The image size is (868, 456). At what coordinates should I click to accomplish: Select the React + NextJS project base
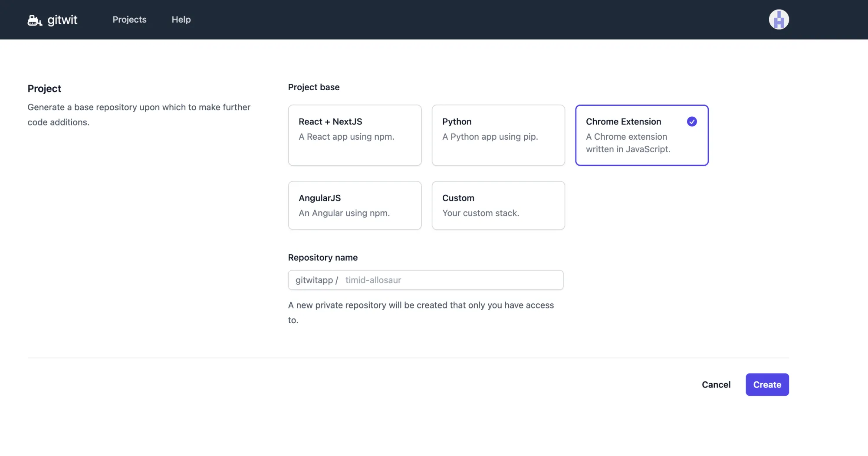coord(355,135)
